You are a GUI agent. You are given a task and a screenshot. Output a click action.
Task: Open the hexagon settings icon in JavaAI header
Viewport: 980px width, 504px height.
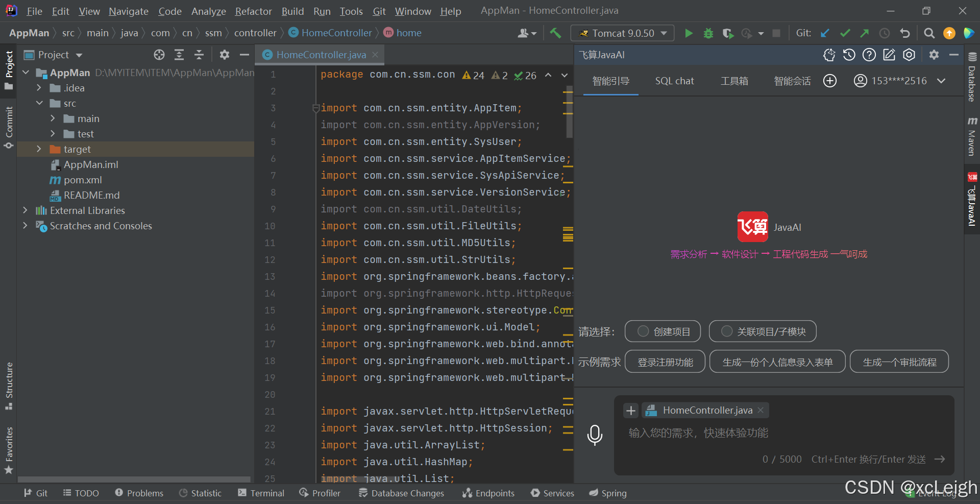[909, 55]
